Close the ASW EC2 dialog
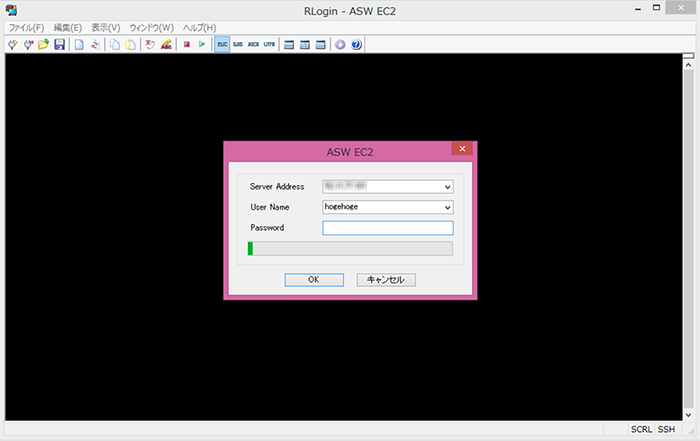This screenshot has height=441, width=700. [462, 149]
